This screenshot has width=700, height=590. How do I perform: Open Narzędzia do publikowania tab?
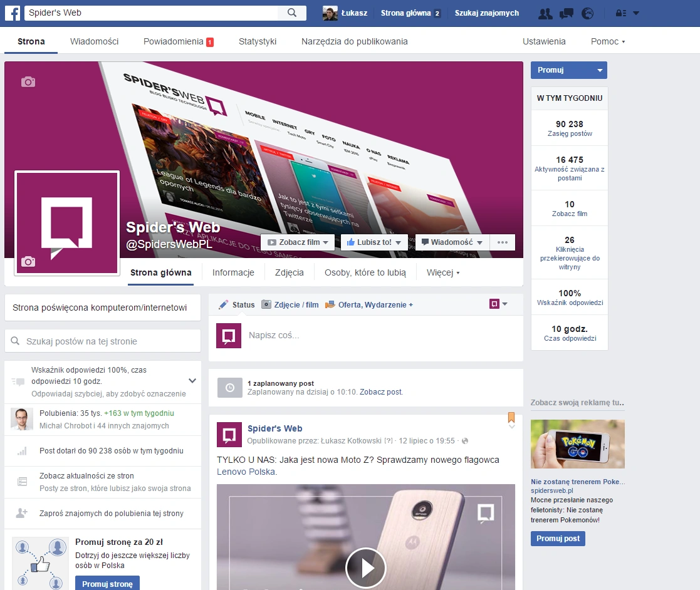point(355,41)
